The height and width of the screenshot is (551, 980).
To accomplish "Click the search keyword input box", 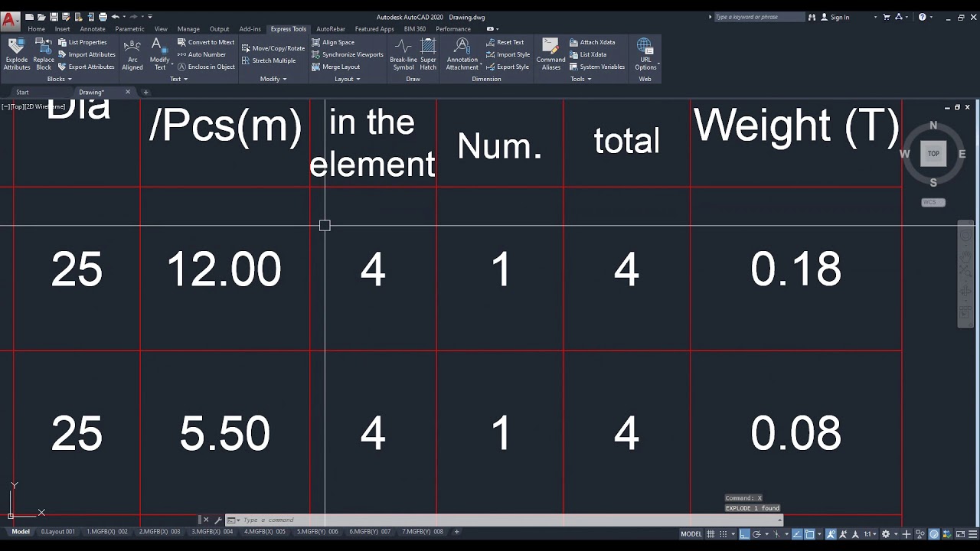I will tap(759, 17).
